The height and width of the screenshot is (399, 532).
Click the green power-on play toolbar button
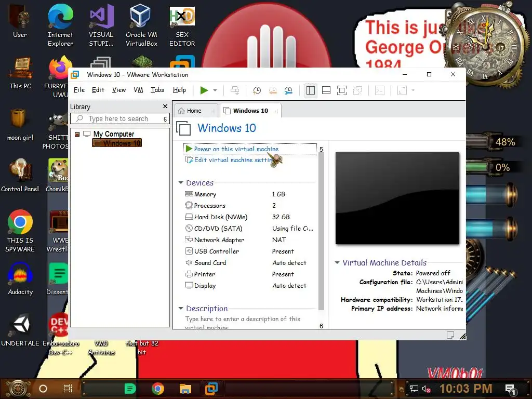click(204, 90)
